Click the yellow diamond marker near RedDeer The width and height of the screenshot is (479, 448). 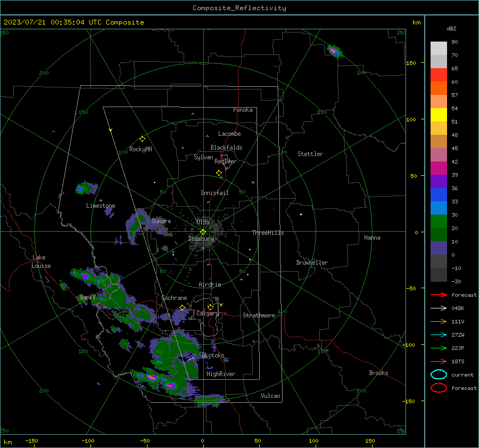click(x=219, y=173)
